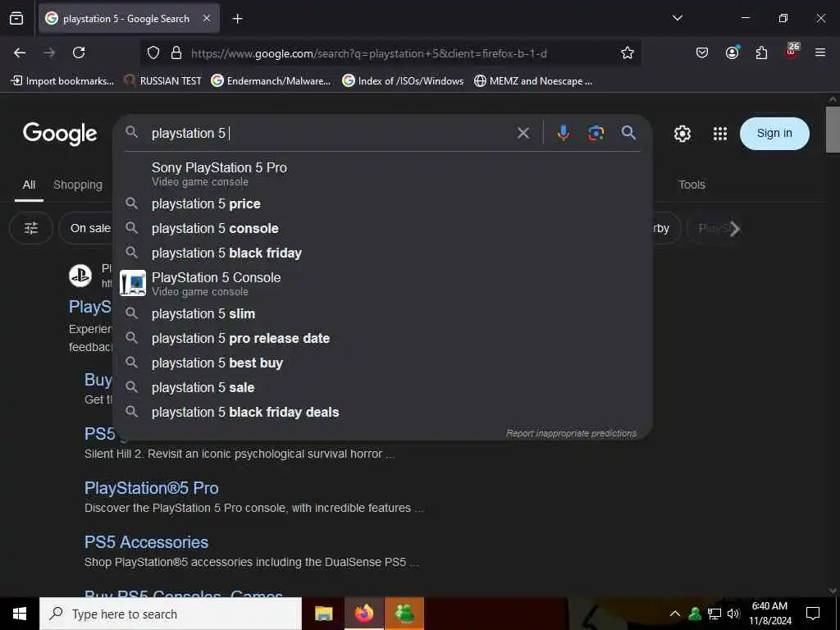Select the playstation 5 sale suggestion

[x=382, y=387]
